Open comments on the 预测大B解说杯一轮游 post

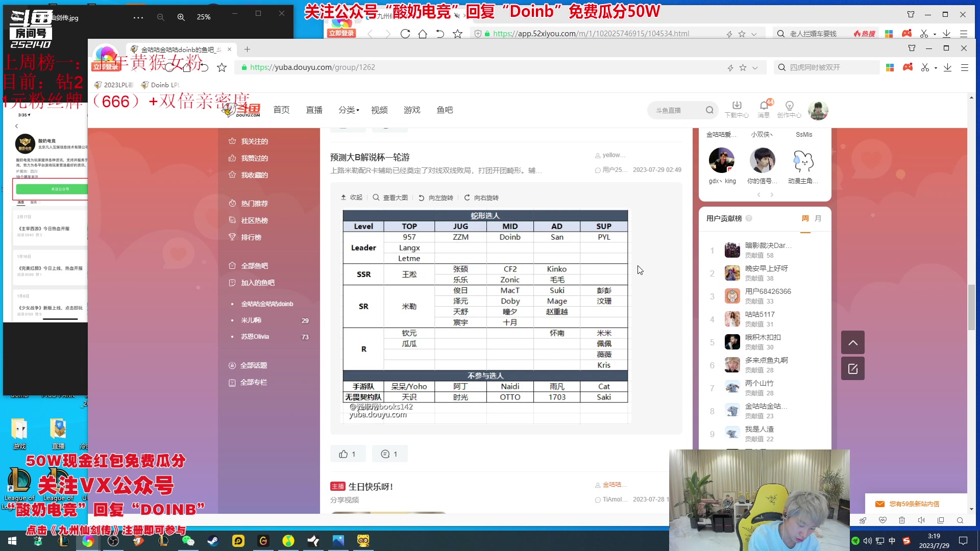(x=389, y=454)
